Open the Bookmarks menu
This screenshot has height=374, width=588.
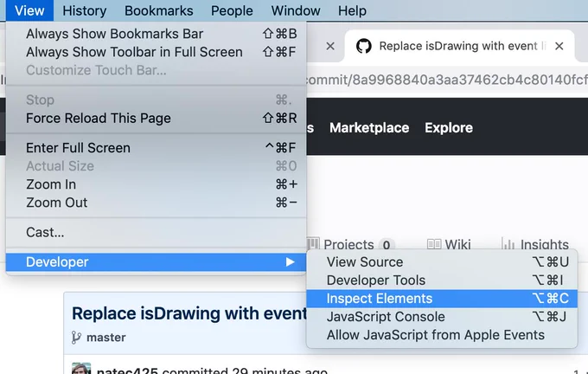click(x=158, y=10)
